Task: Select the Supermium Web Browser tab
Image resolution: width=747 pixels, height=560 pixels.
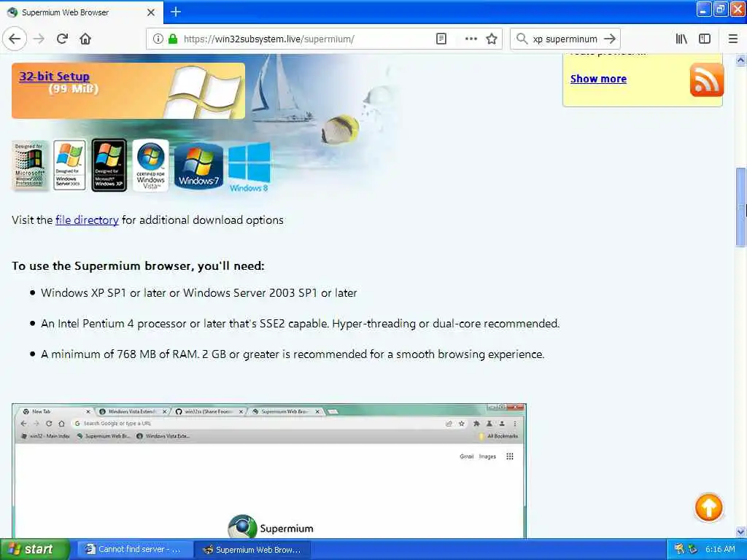Action: pyautogui.click(x=81, y=12)
